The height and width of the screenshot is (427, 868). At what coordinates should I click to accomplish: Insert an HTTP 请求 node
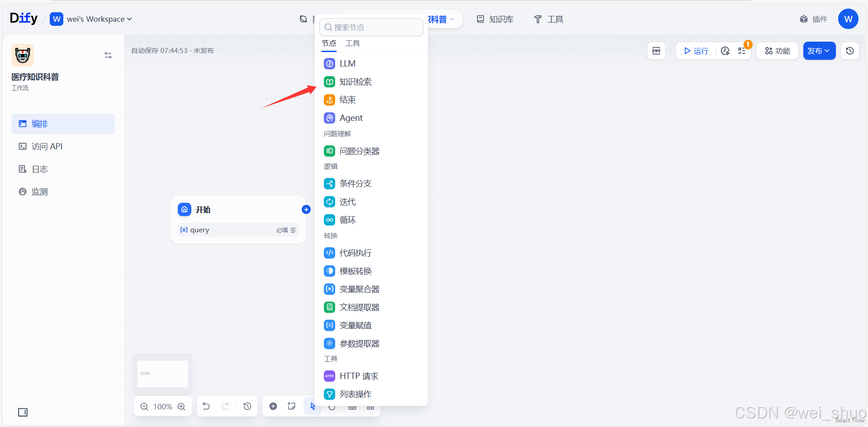[x=359, y=375]
